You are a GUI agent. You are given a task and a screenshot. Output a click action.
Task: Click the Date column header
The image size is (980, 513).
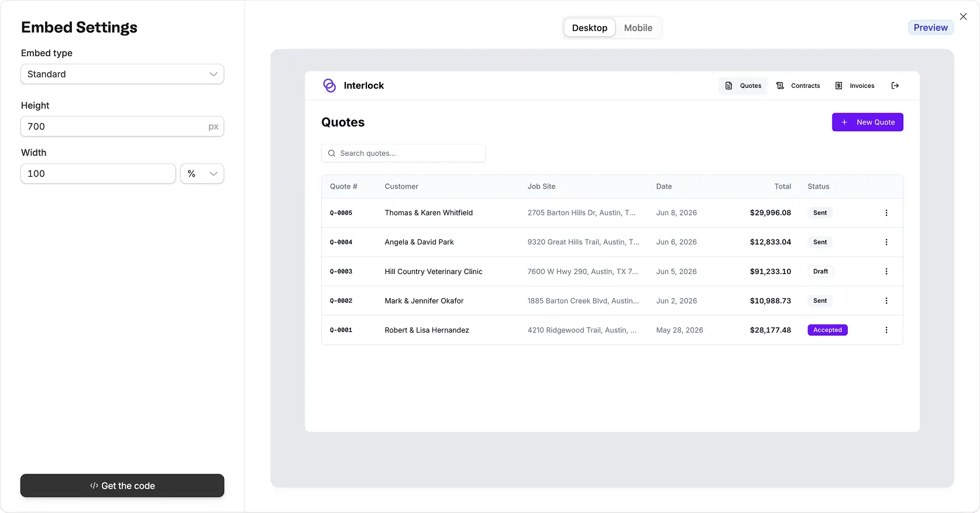pyautogui.click(x=664, y=187)
